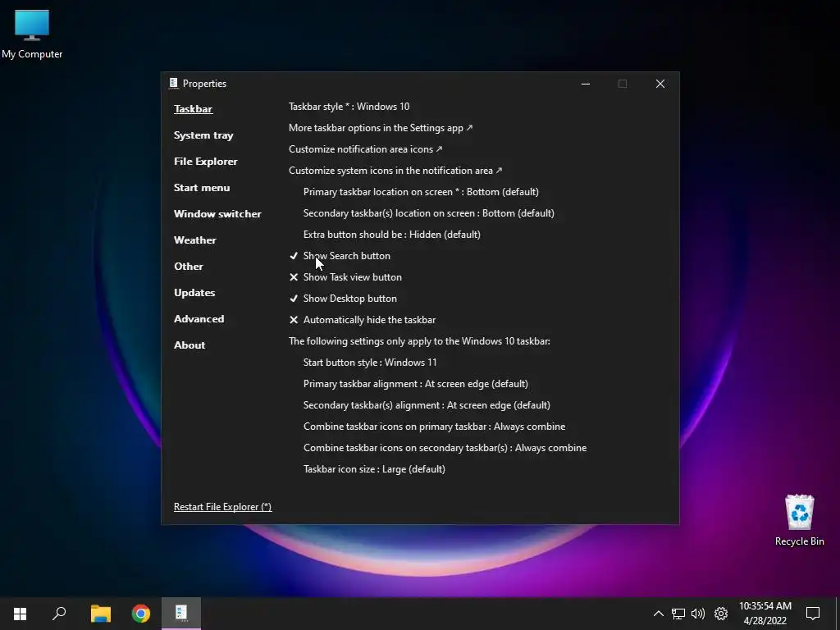This screenshot has height=630, width=840.
Task: Go to Window switcher section
Action: 217,214
